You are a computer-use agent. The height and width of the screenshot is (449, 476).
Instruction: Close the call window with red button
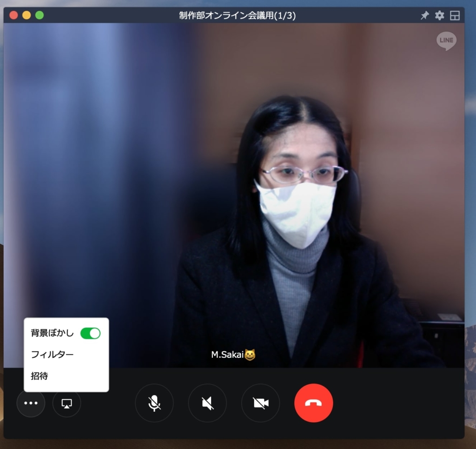13,15
